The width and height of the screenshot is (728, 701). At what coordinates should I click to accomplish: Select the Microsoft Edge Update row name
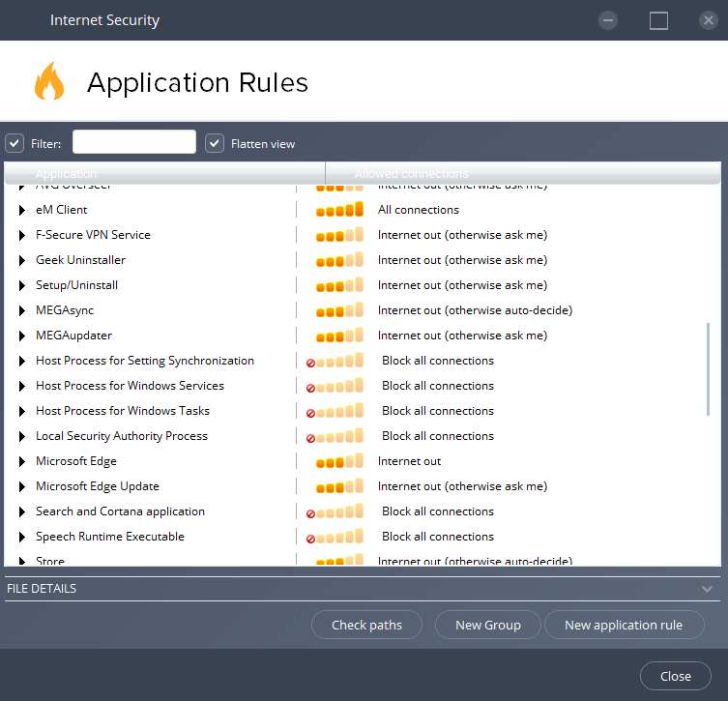[98, 486]
